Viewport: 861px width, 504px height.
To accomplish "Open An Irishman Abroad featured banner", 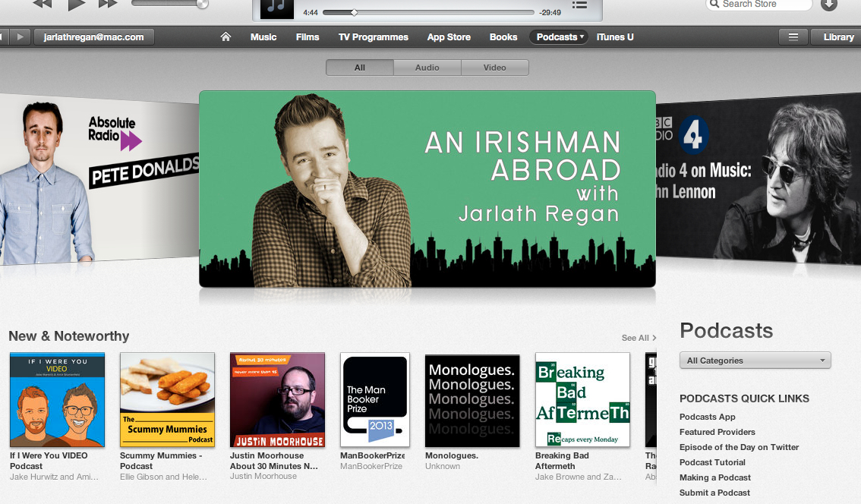I will (427, 189).
